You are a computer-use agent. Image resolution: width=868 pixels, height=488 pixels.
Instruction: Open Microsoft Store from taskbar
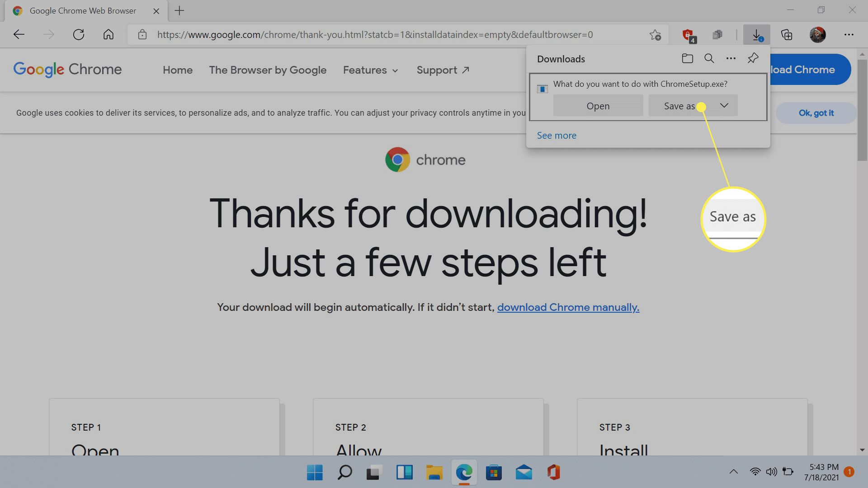click(x=494, y=473)
